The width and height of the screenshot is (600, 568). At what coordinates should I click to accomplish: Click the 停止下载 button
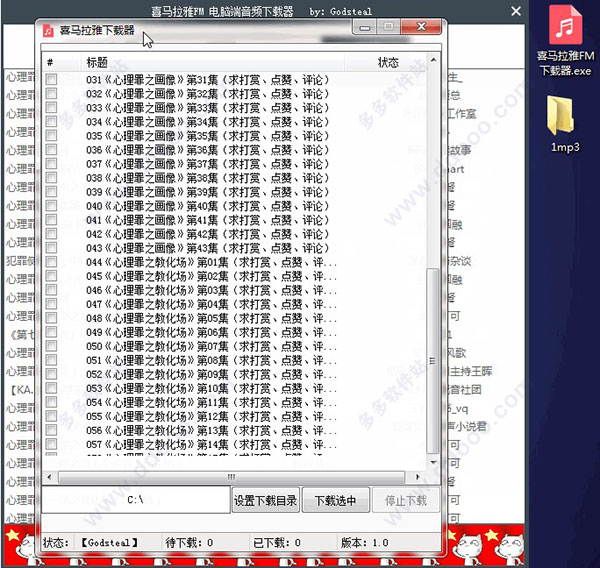[x=406, y=500]
